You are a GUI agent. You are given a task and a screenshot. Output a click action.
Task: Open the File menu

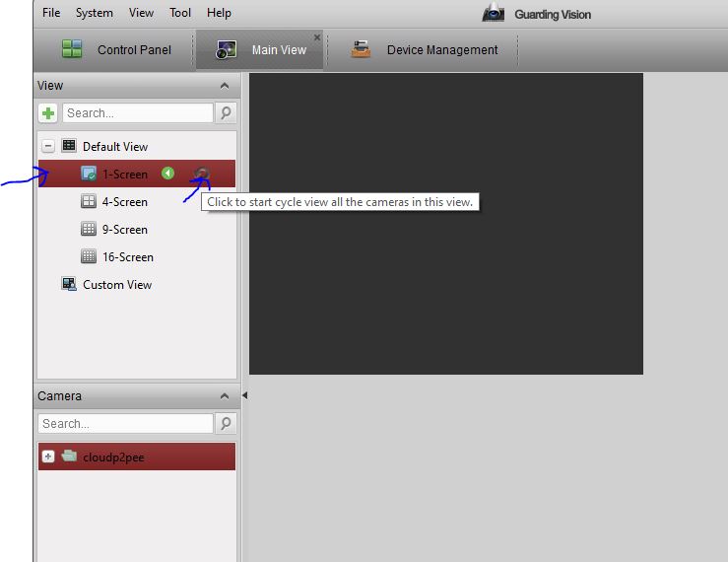(51, 13)
